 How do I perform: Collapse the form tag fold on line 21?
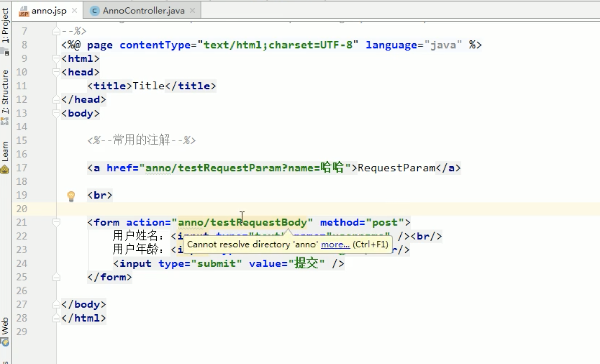point(56,222)
